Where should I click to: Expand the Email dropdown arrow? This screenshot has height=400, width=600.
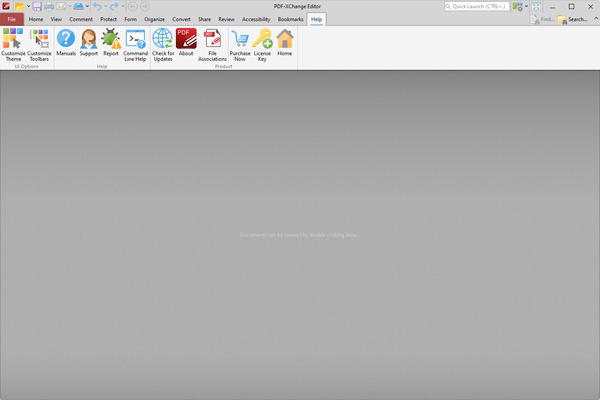(x=70, y=6)
